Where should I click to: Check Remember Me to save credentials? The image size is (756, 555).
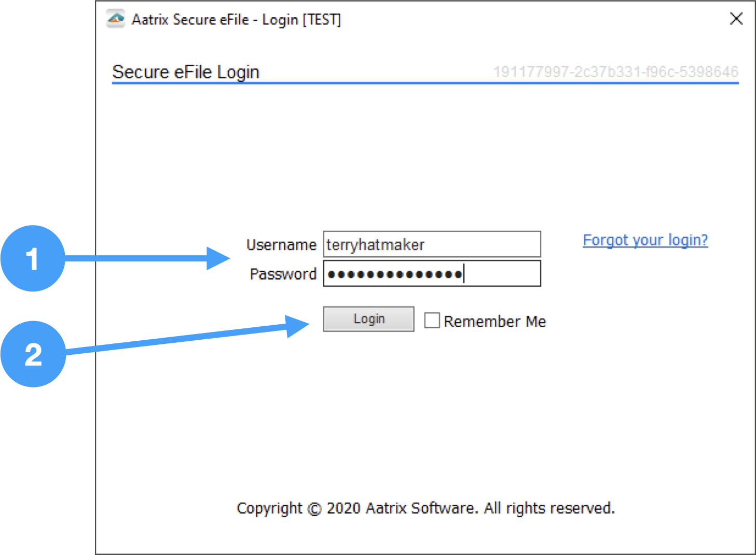(x=432, y=321)
